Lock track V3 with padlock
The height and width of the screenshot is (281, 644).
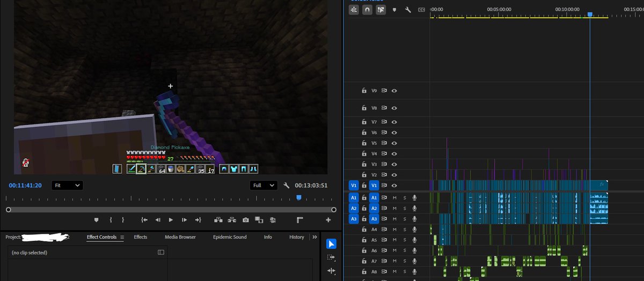coord(364,164)
